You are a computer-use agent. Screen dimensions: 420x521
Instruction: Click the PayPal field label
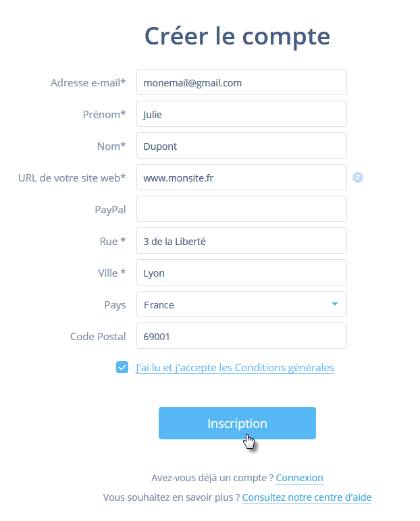110,210
